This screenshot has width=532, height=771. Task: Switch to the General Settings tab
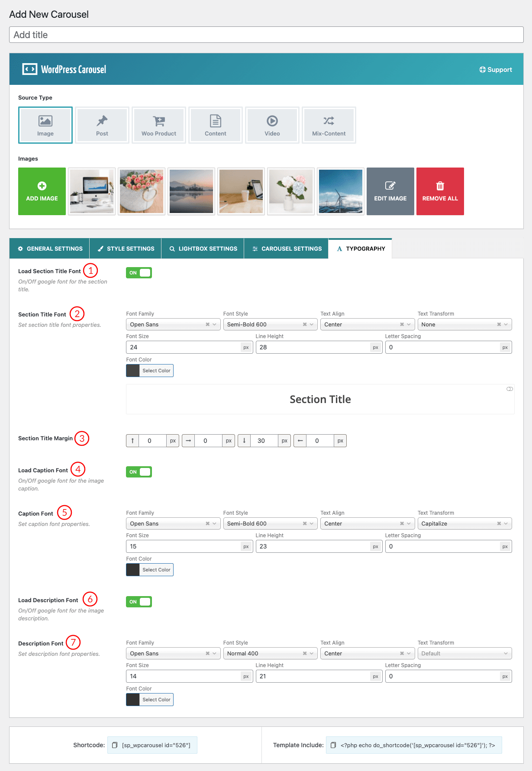click(50, 248)
